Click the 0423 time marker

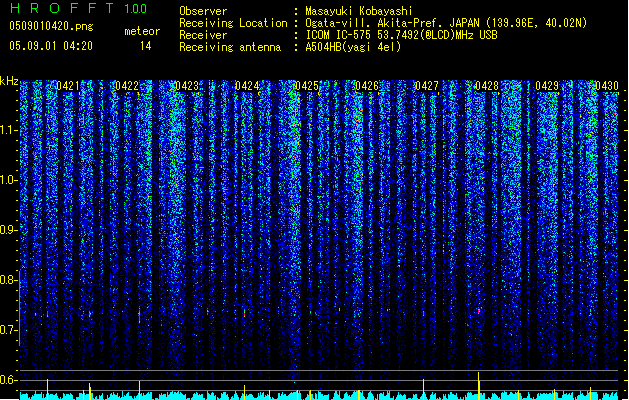point(187,86)
